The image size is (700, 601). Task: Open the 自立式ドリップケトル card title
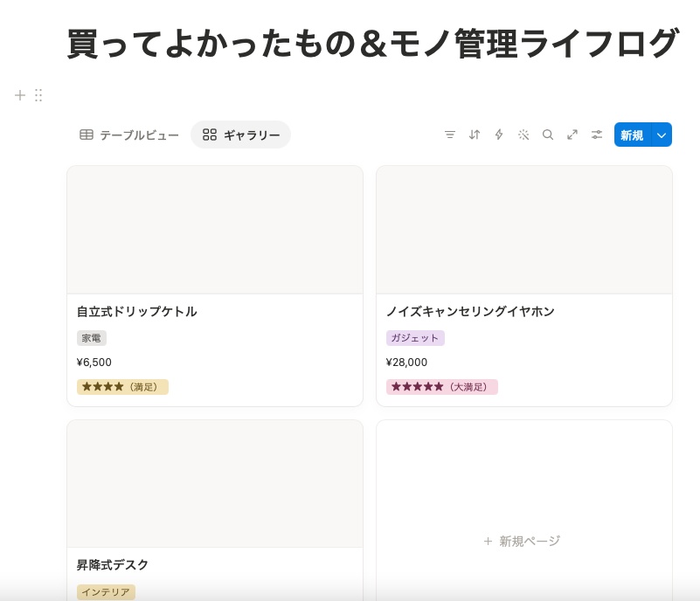(x=137, y=312)
